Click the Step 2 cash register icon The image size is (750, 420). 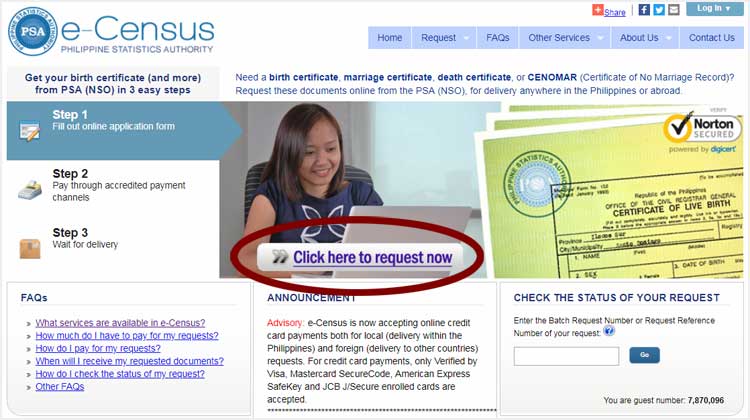point(30,190)
